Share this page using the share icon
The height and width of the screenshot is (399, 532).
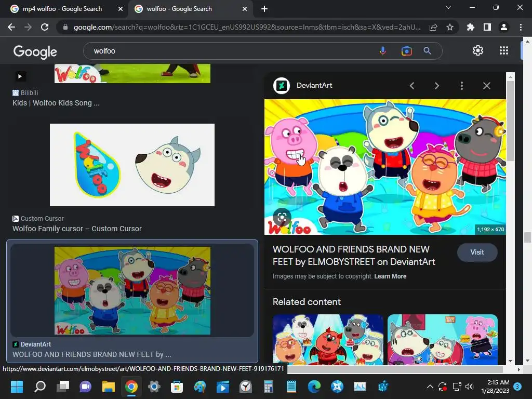pyautogui.click(x=433, y=27)
